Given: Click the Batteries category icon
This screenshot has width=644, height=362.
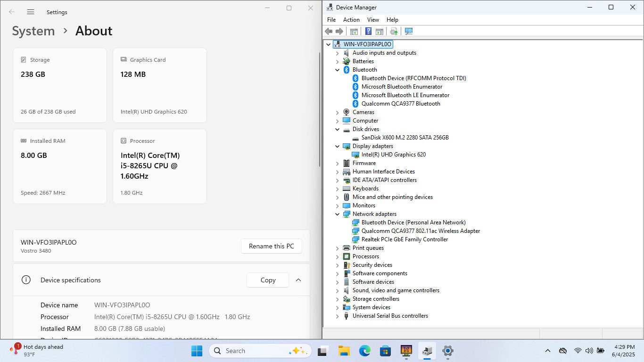Looking at the screenshot, I should 347,61.
